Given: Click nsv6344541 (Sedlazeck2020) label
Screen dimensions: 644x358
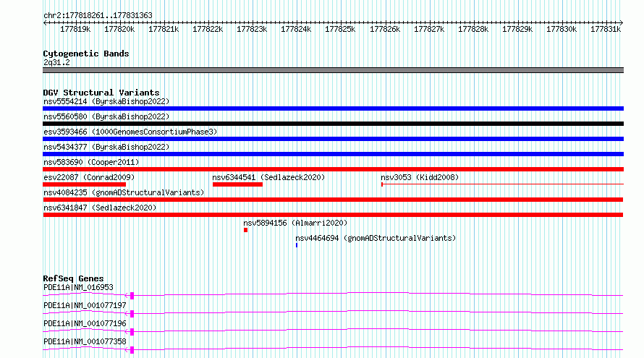Looking at the screenshot, I should click(x=268, y=177).
